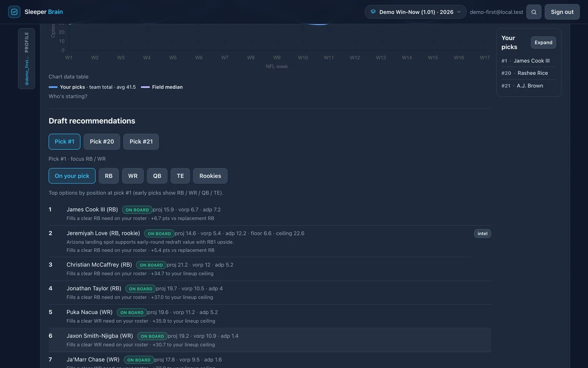Click Jeremiyah Love (RB, rookie) player name

pyautogui.click(x=103, y=233)
